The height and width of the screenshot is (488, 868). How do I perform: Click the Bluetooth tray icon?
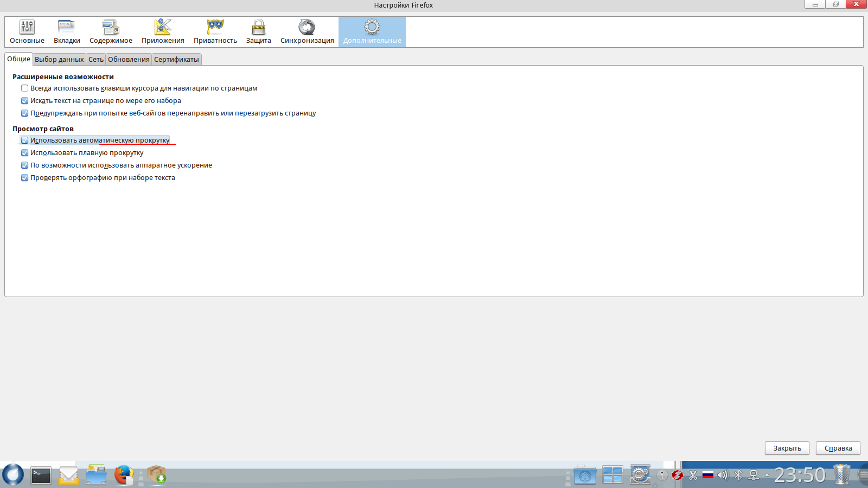pyautogui.click(x=738, y=475)
